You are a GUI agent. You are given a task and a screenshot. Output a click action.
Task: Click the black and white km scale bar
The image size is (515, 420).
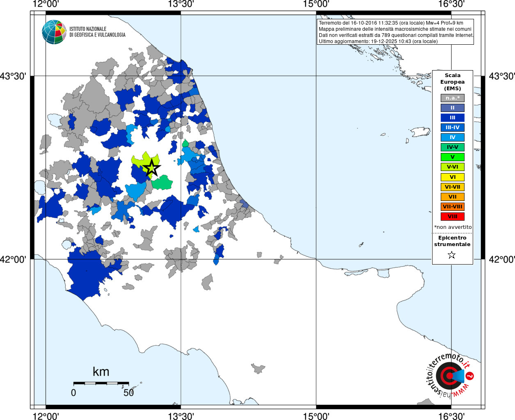[x=101, y=383]
